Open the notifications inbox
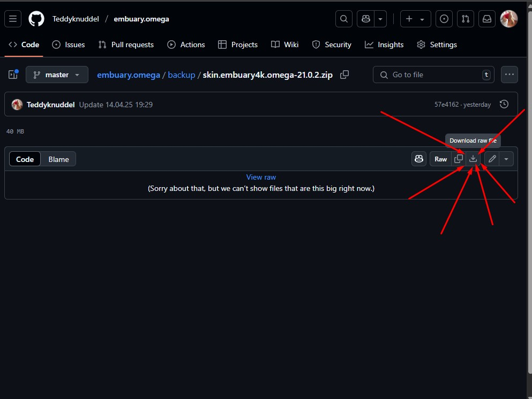Image resolution: width=532 pixels, height=399 pixels. (487, 19)
